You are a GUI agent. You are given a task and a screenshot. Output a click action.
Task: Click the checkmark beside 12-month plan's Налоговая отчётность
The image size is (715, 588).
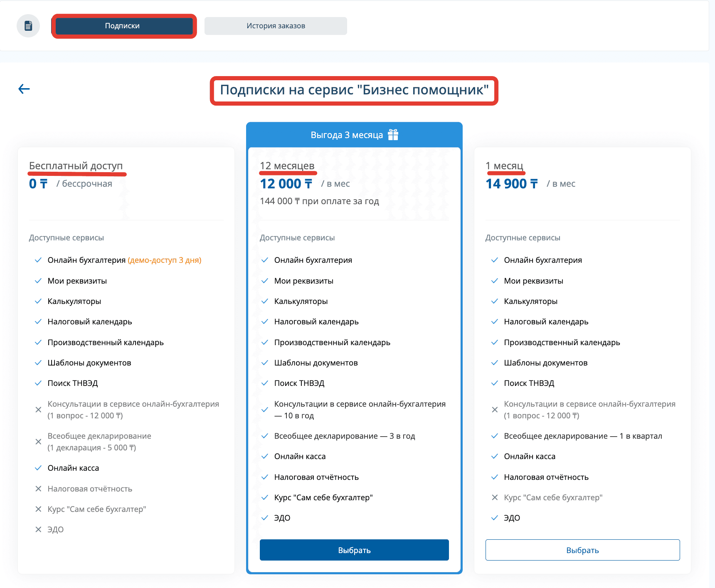pos(265,477)
